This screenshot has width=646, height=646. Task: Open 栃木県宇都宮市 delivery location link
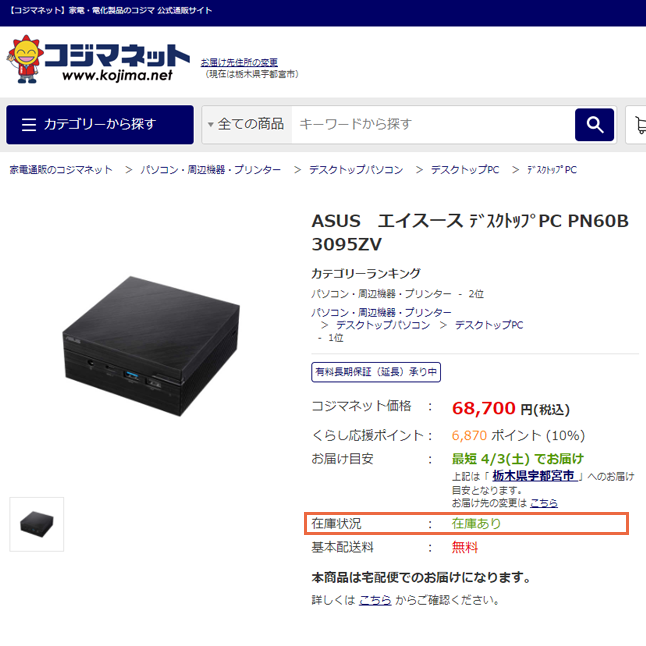point(534,476)
